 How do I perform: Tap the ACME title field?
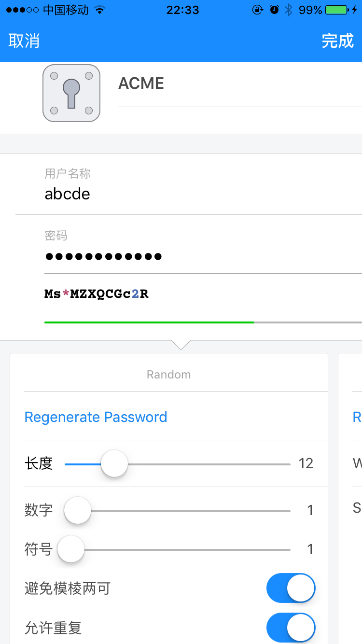tap(237, 84)
